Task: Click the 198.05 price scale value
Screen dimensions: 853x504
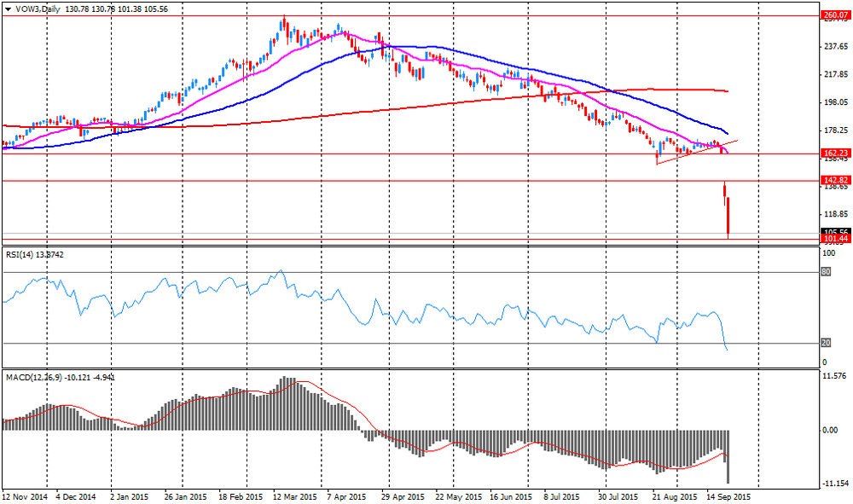Action: [x=836, y=102]
